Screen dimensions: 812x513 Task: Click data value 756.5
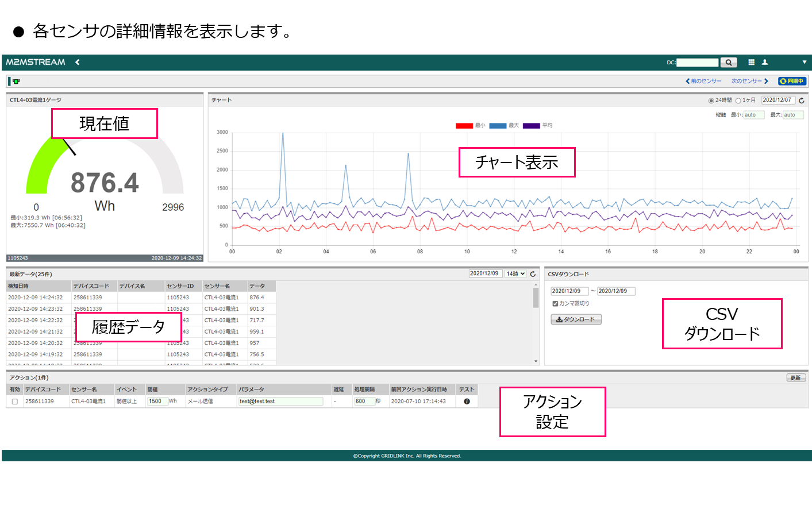257,354
